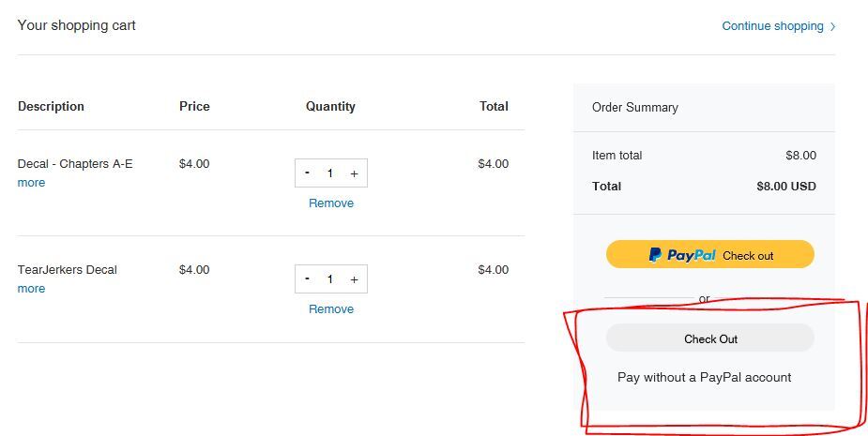Remove TearJerkers Decal from the cart
This screenshot has height=436, width=868.
pos(331,309)
